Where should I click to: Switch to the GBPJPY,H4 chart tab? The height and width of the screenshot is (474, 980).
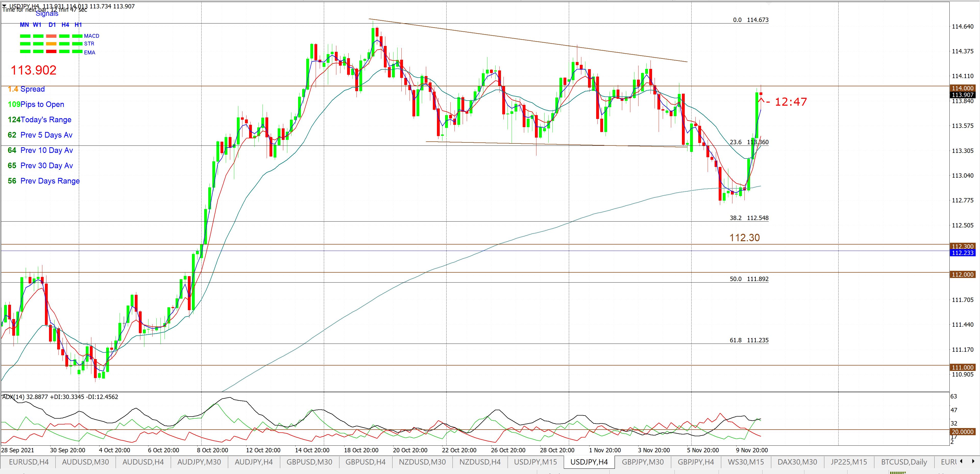[696, 462]
